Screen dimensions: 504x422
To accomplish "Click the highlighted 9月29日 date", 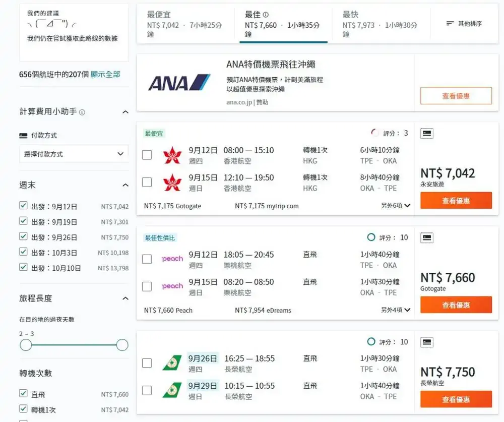I will coord(203,386).
